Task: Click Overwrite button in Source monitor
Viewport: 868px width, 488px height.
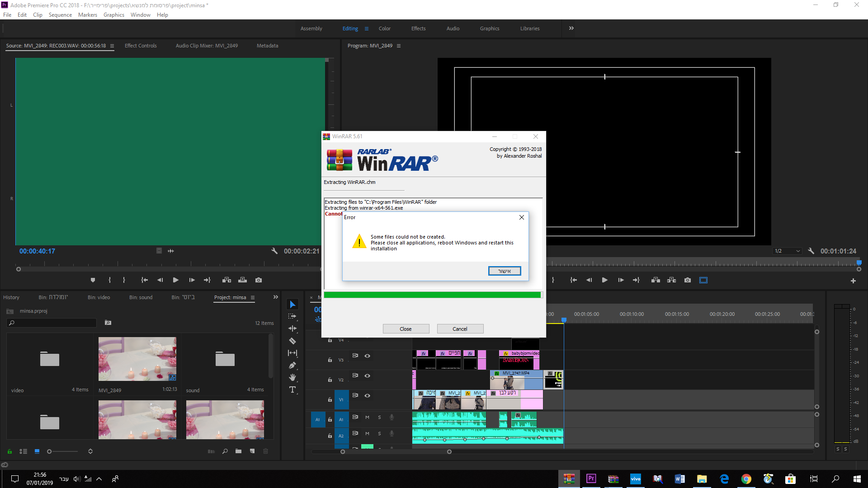Action: (x=243, y=280)
